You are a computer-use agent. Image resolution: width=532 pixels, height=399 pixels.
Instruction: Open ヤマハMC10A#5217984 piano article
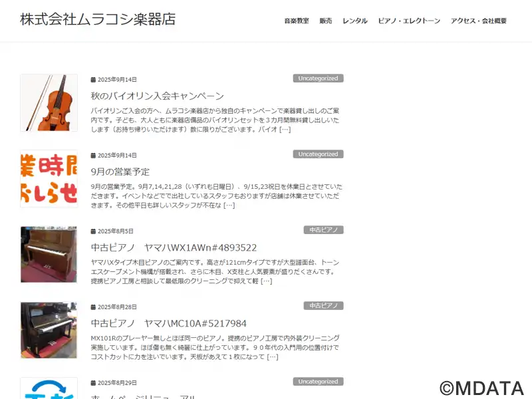169,323
